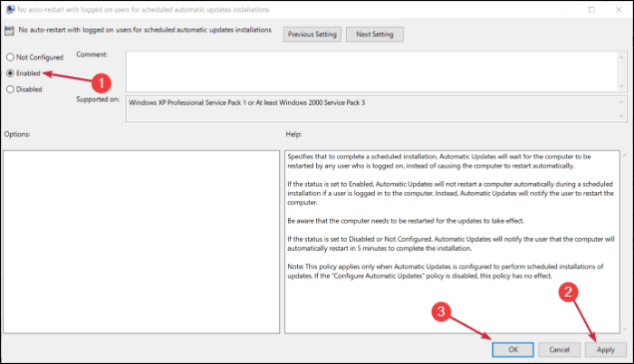This screenshot has height=364, width=634.
Task: Click the Help pane scroll down arrow
Action: point(625,329)
